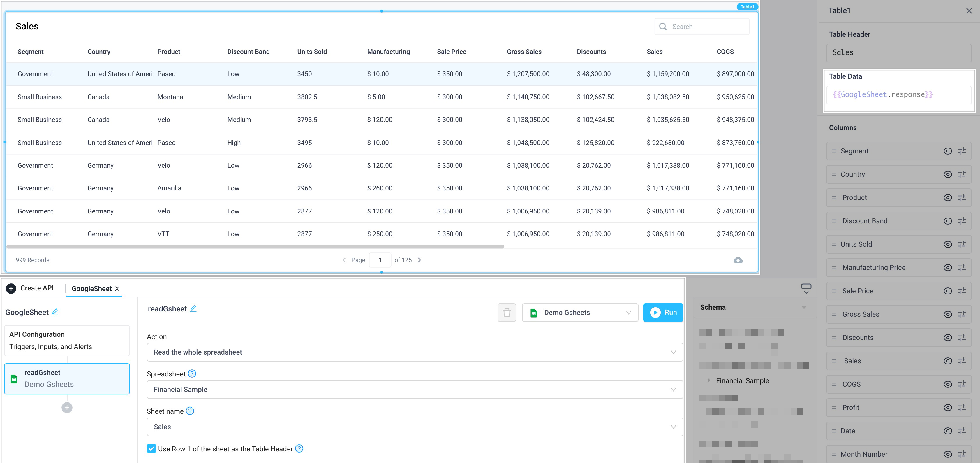Screen dimensions: 980x463
Task: Click the trash icon beside the Run button
Action: click(x=506, y=312)
